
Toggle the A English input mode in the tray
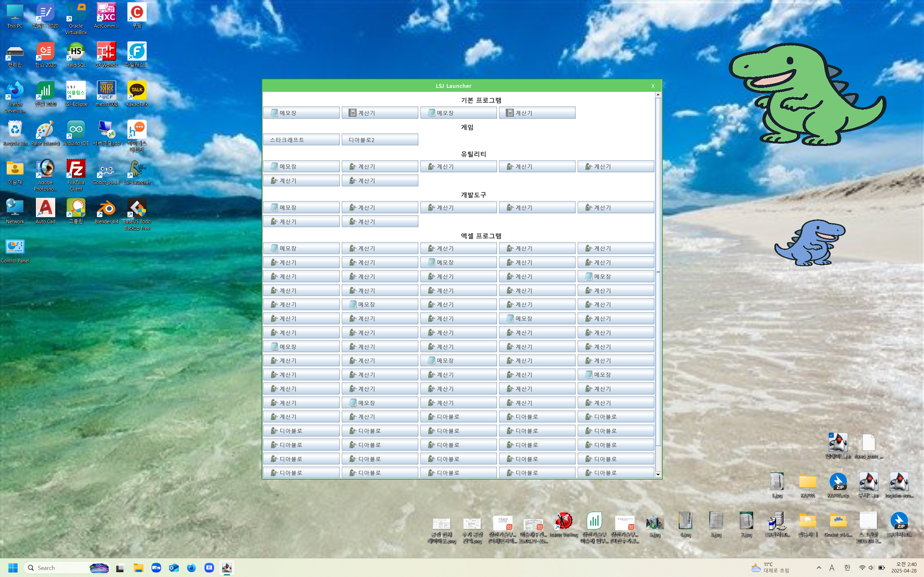pyautogui.click(x=832, y=568)
